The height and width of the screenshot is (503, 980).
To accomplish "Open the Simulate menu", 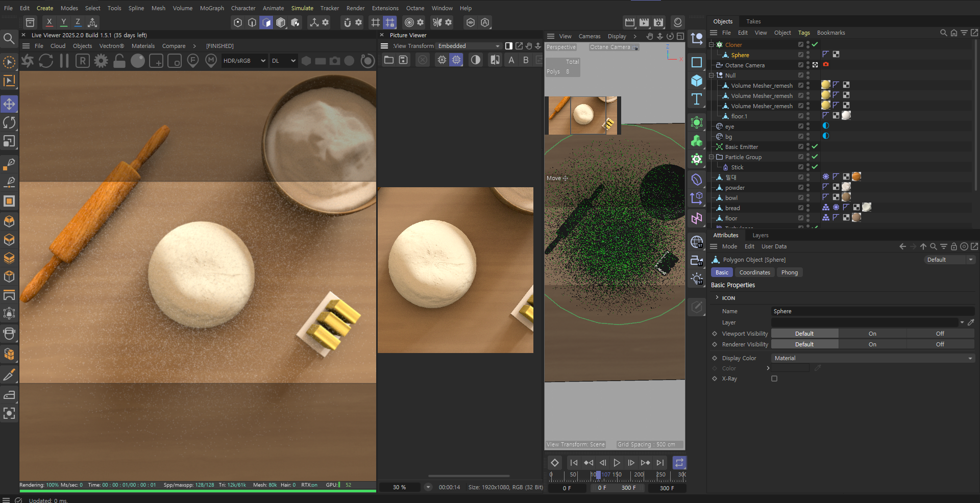I will (x=302, y=8).
